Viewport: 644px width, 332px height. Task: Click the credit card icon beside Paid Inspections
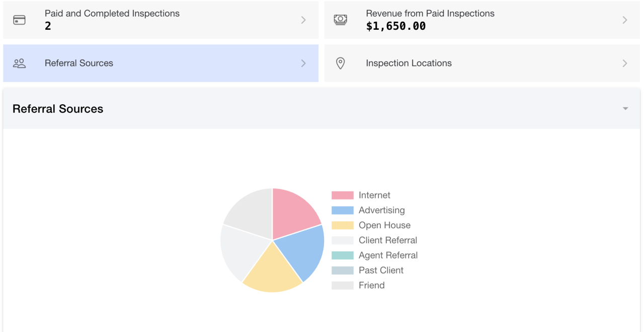click(x=19, y=20)
